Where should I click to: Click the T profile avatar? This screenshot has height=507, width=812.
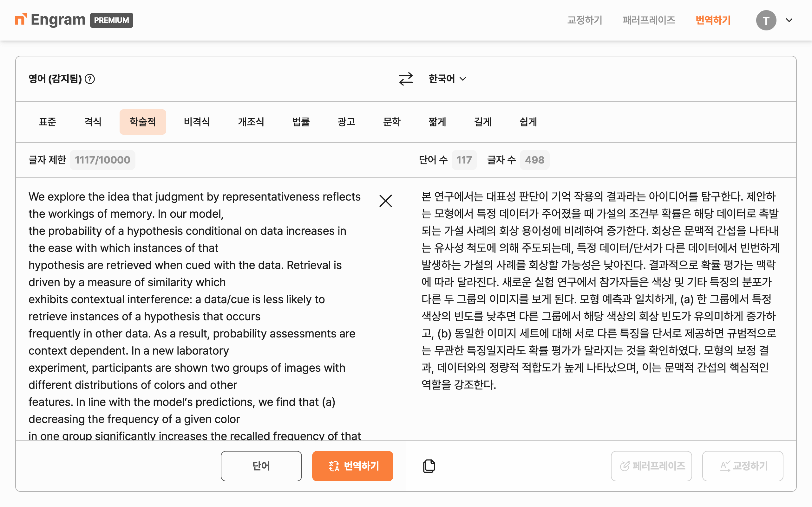pos(766,20)
